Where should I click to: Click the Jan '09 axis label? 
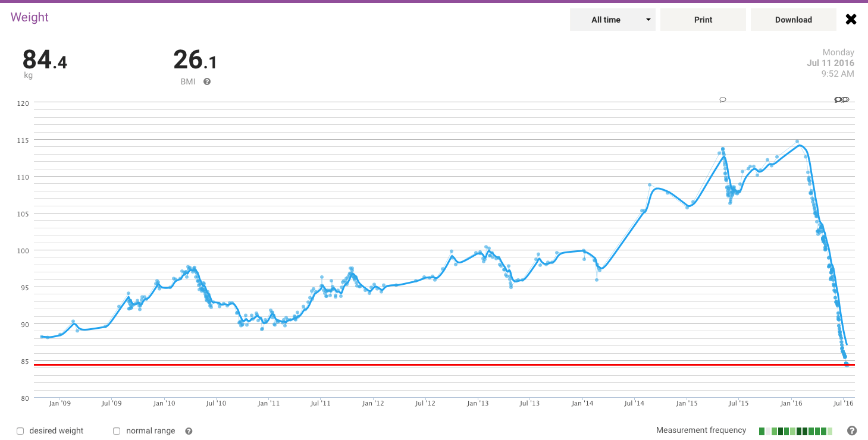click(60, 404)
